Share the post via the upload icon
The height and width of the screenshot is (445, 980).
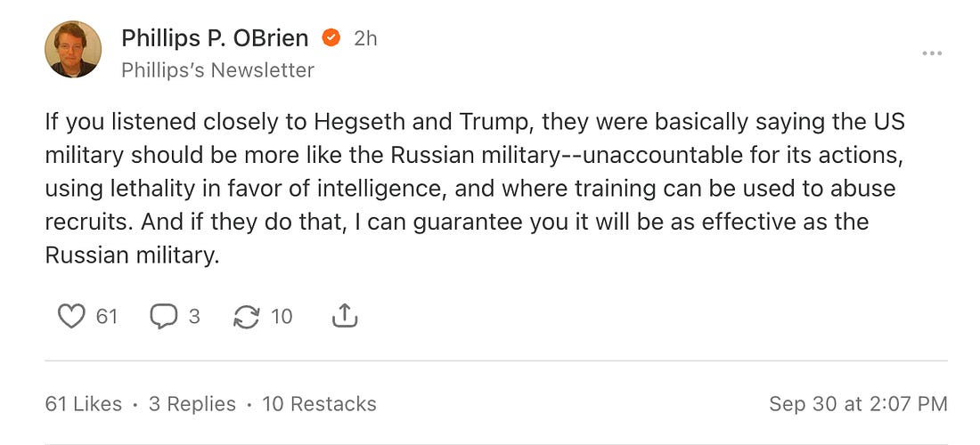[344, 316]
